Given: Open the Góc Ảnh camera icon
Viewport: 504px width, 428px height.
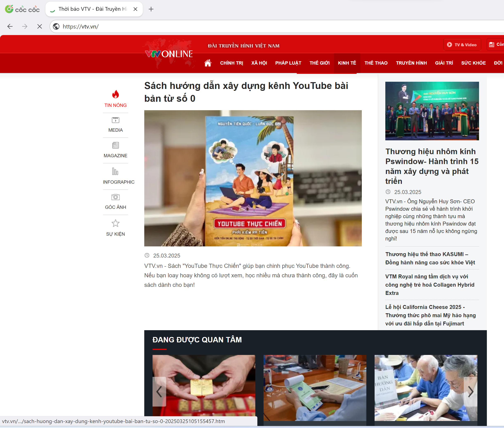Looking at the screenshot, I should pos(116,197).
